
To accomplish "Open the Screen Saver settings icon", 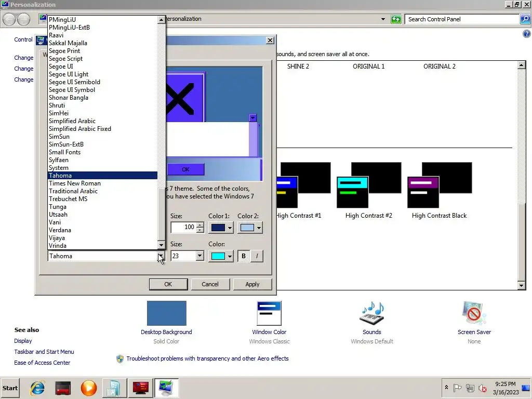I will tap(474, 313).
